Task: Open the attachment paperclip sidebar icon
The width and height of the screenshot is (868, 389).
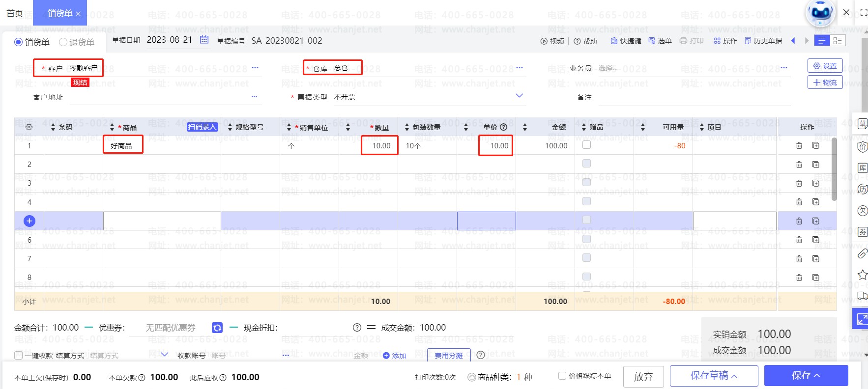Action: [x=863, y=253]
